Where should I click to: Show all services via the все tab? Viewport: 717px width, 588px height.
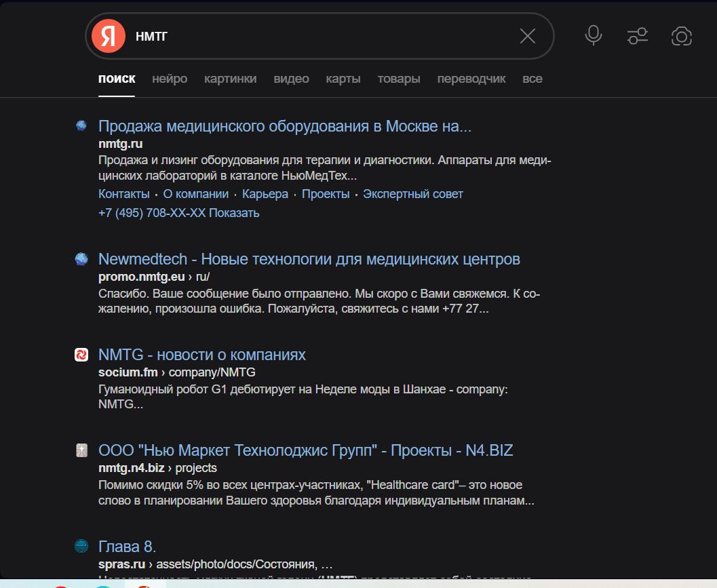[532, 79]
